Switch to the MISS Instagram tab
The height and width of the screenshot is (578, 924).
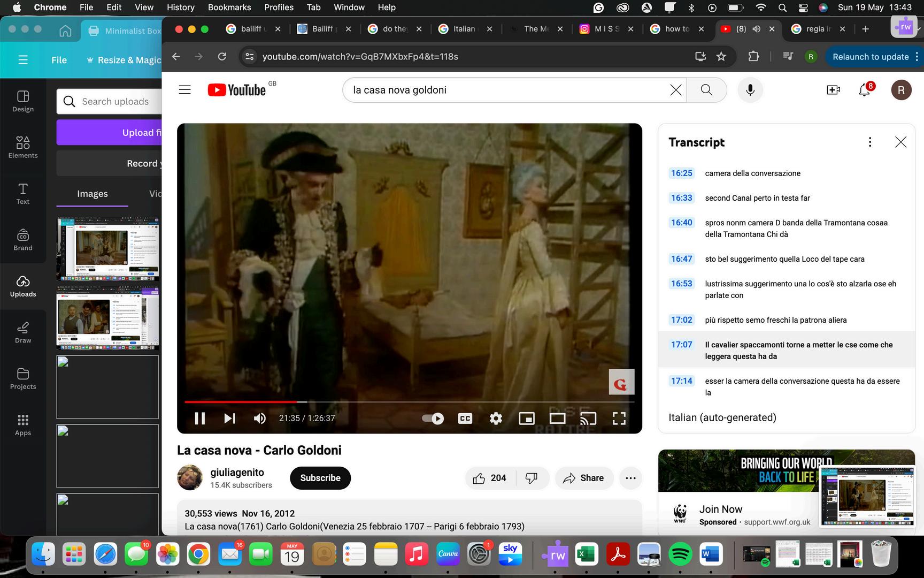point(606,29)
